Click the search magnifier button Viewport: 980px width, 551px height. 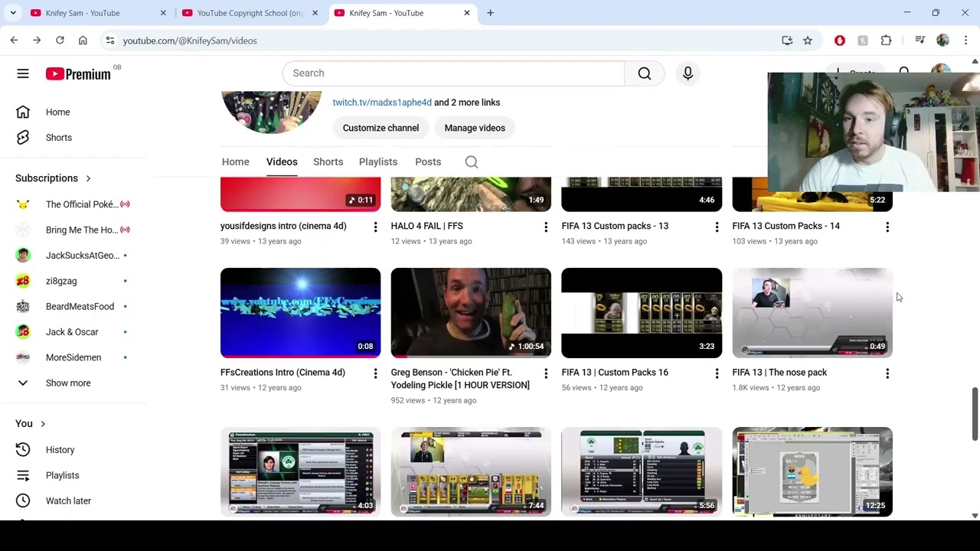coord(645,73)
